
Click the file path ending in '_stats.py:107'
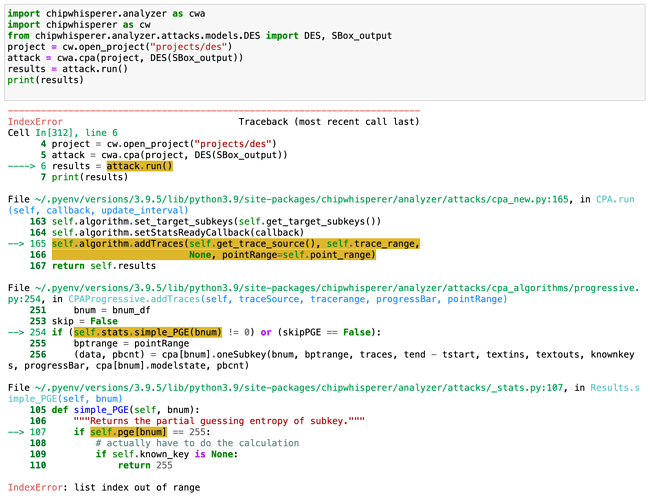point(298,388)
